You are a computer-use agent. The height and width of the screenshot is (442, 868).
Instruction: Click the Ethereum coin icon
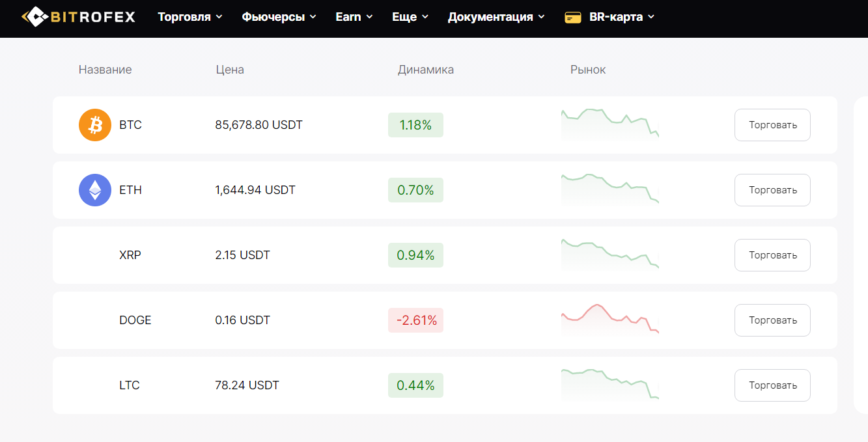click(x=95, y=190)
